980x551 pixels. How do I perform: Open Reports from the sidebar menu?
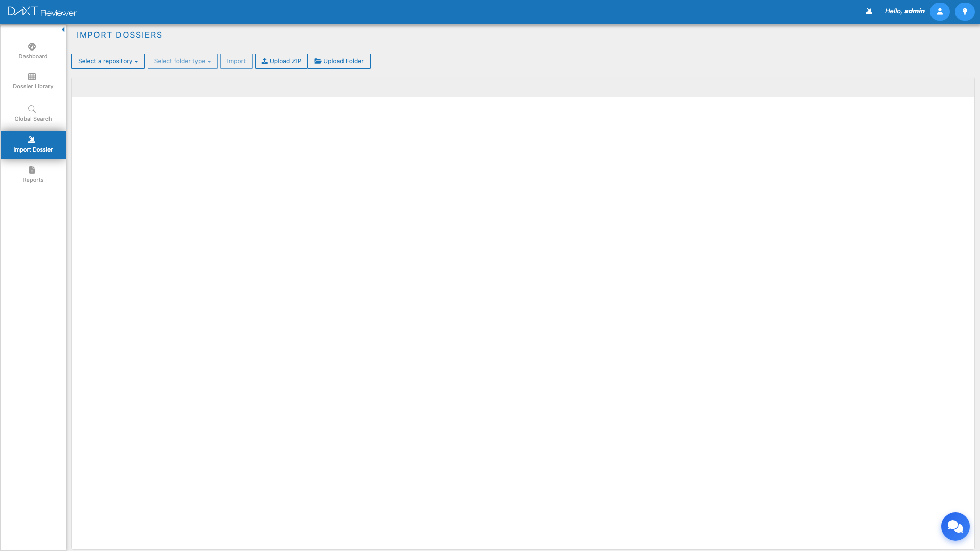click(32, 174)
